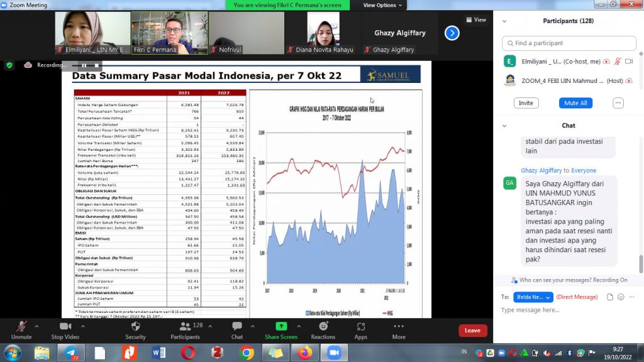Screen dimensions: 644x362
Task: Open the chat recipient dropdown Ifelda
Action: (x=533, y=297)
